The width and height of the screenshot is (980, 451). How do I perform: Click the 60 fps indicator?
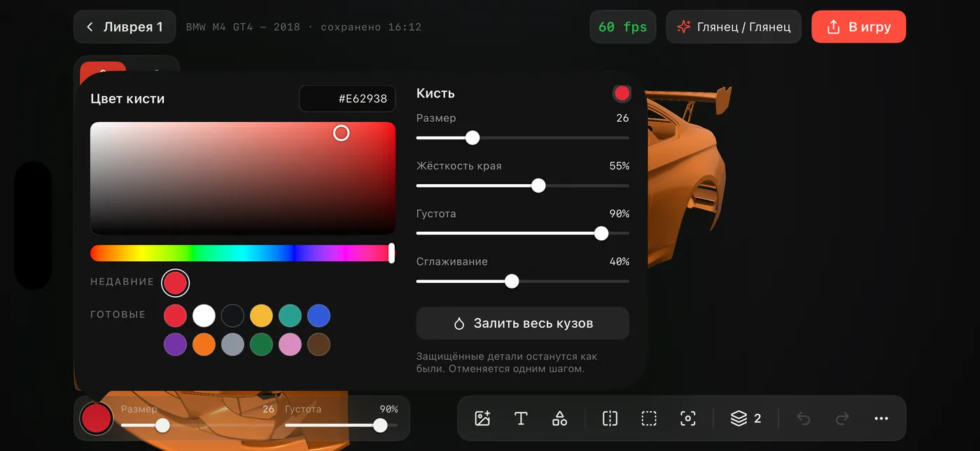(623, 27)
